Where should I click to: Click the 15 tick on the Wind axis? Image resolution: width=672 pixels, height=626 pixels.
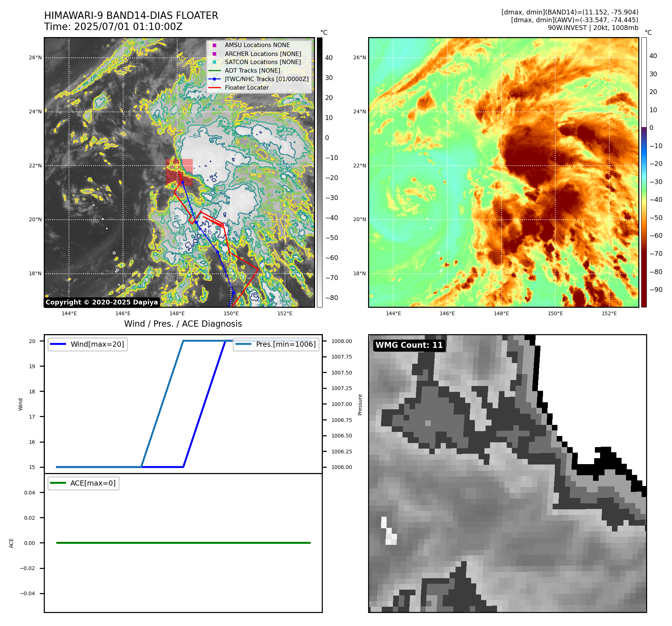[32, 467]
